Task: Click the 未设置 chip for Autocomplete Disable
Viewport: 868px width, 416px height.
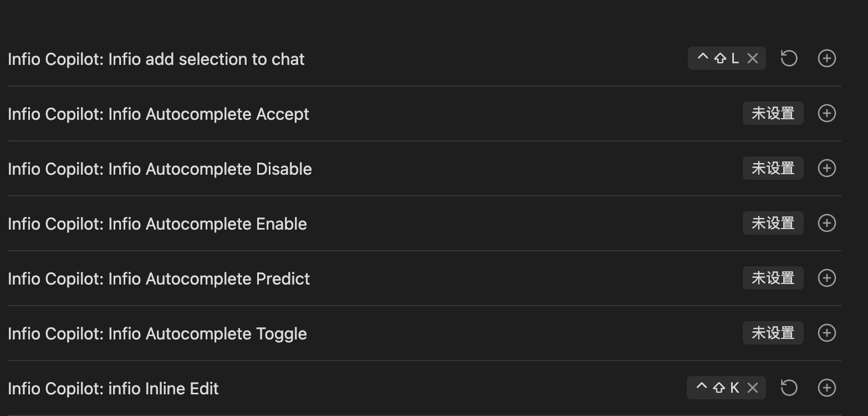Action: coord(773,168)
